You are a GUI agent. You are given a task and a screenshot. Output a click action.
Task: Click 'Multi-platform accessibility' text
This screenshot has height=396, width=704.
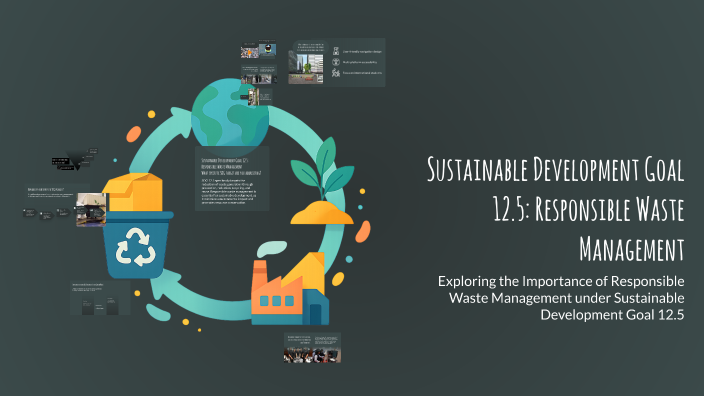(x=360, y=62)
